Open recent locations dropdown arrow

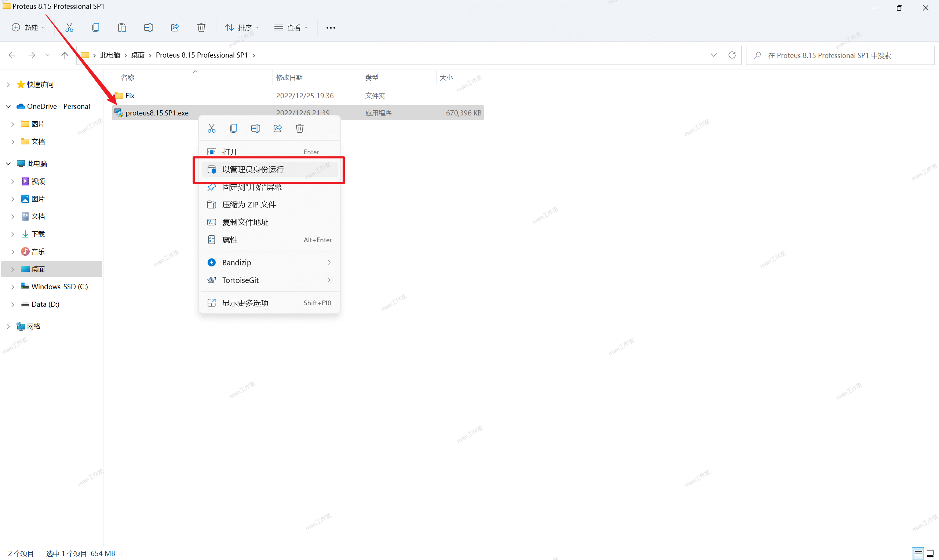point(48,55)
